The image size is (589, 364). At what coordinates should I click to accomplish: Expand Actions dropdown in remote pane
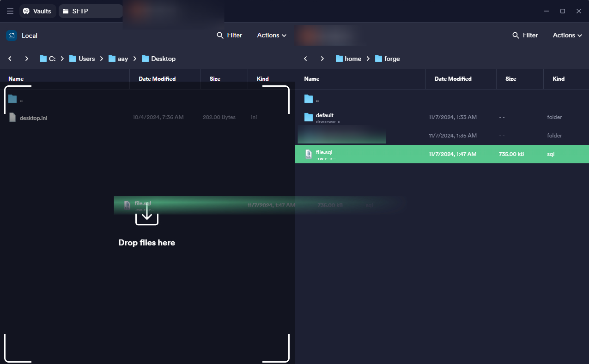[x=567, y=36]
